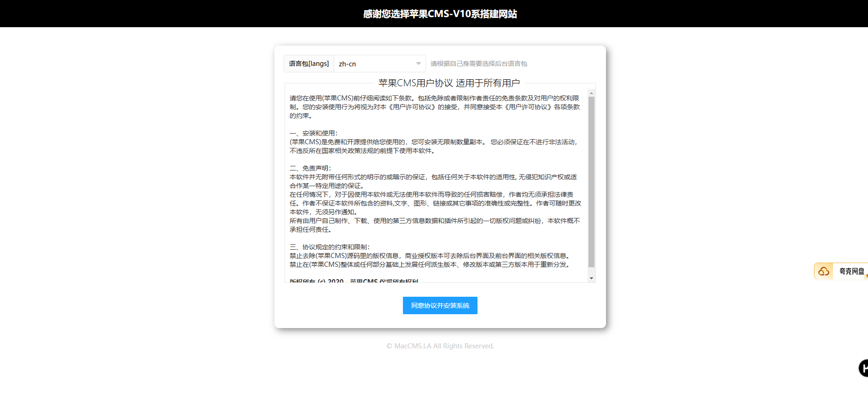The image size is (868, 411).
Task: Click the hint text 请根据自己身需要选择后台语言包
Action: (x=478, y=64)
